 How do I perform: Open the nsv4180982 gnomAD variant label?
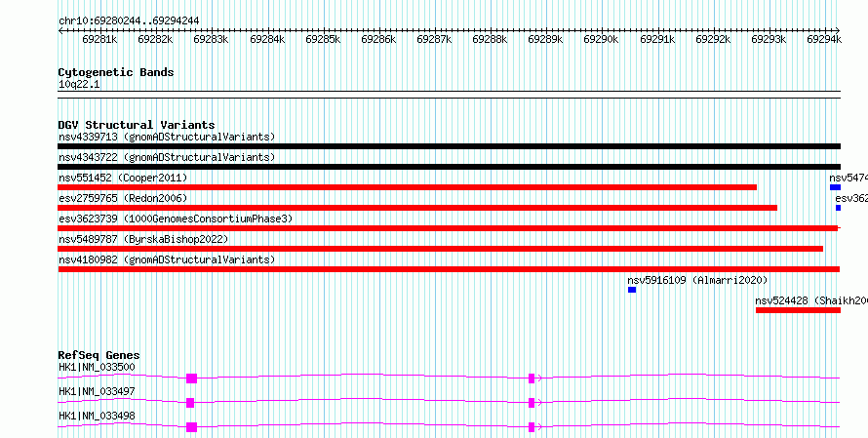pyautogui.click(x=167, y=259)
